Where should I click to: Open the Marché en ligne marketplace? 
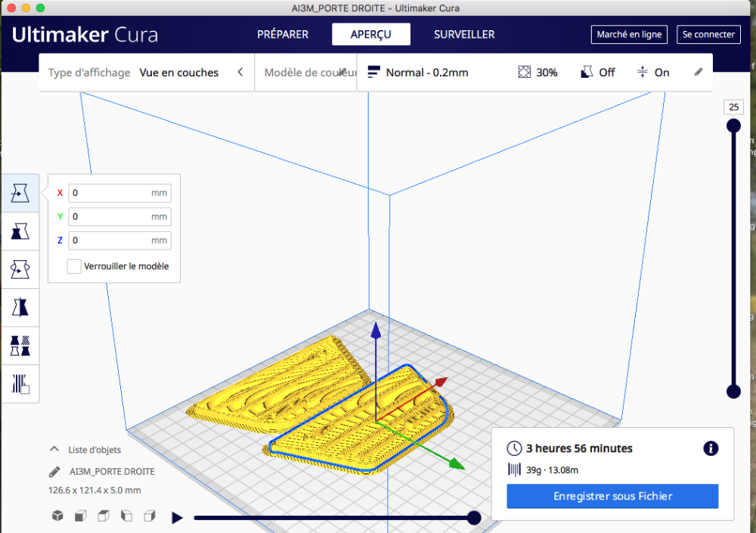629,34
